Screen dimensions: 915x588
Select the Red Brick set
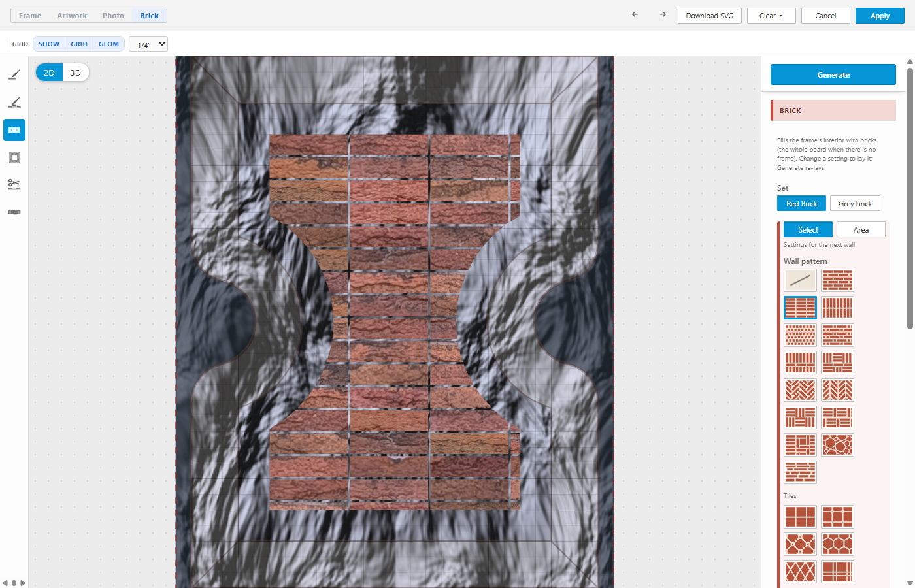(801, 204)
